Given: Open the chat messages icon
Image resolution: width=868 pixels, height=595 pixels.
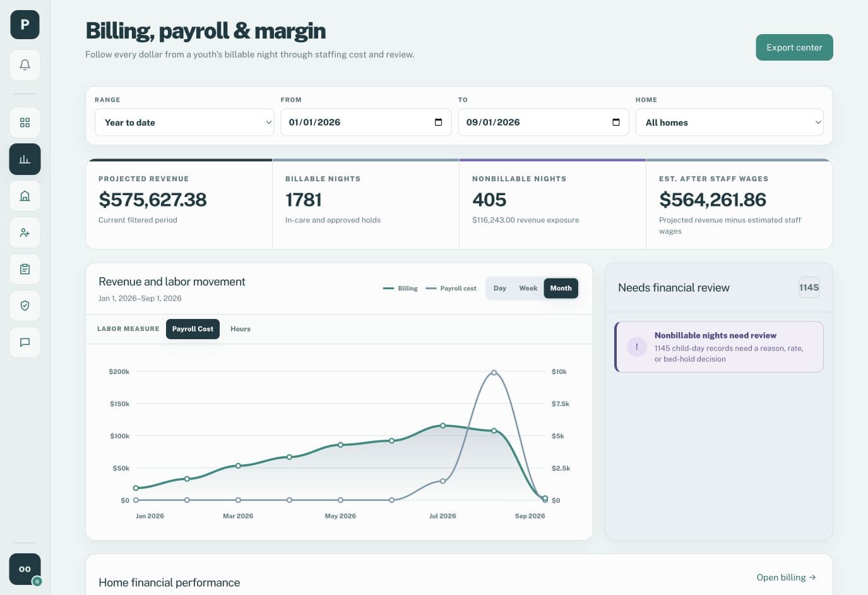Looking at the screenshot, I should (x=25, y=342).
